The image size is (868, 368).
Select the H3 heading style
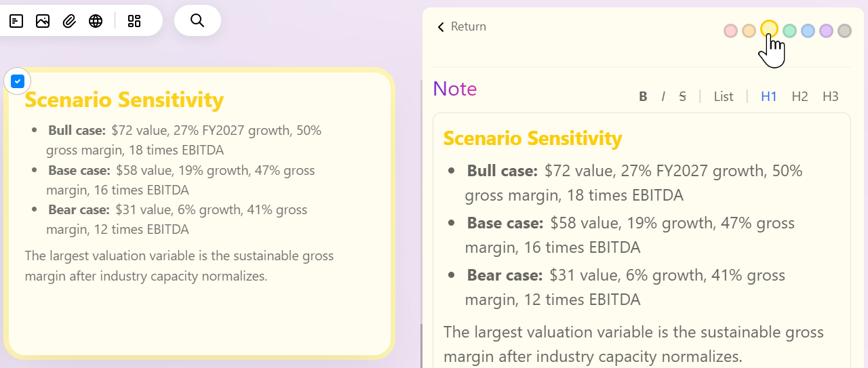point(831,97)
